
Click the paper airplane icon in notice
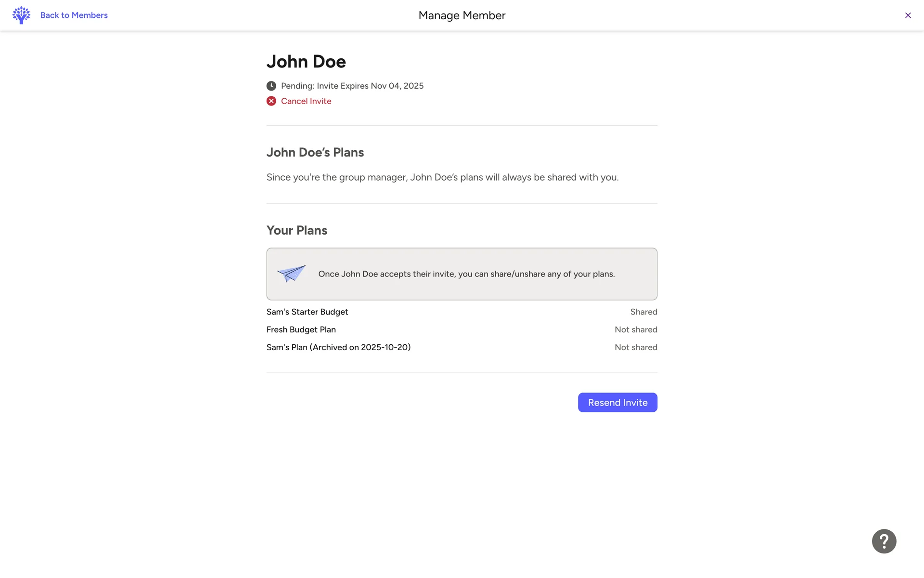point(291,274)
